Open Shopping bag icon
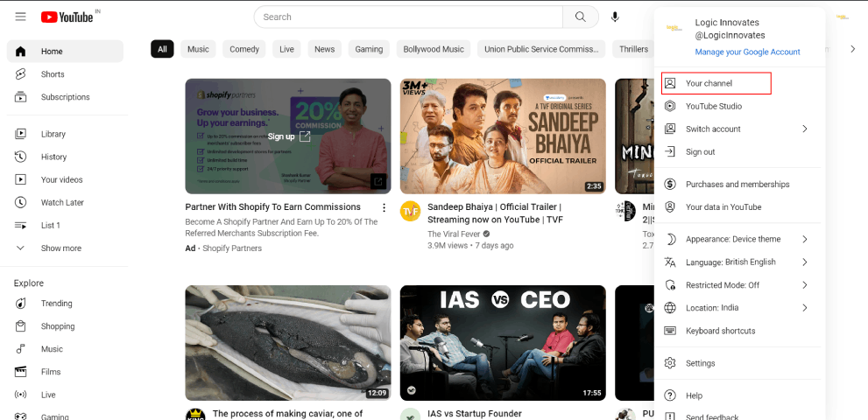This screenshot has width=868, height=420. (20, 325)
